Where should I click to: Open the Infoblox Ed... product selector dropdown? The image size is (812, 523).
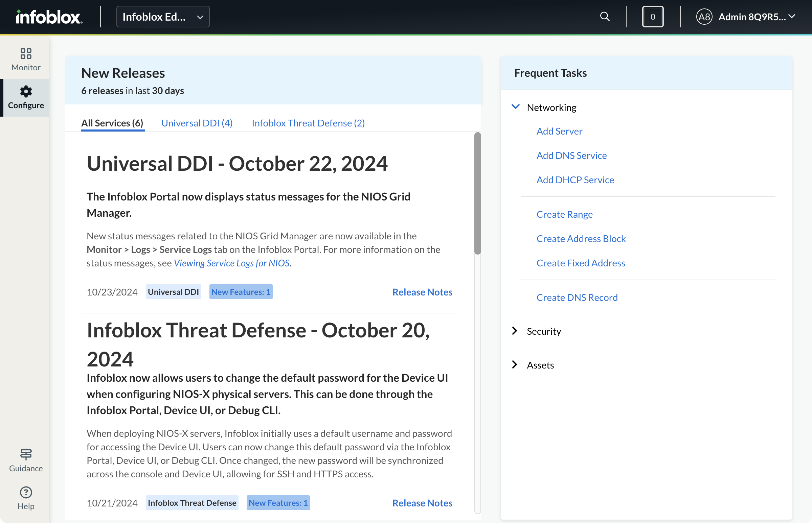click(x=162, y=16)
